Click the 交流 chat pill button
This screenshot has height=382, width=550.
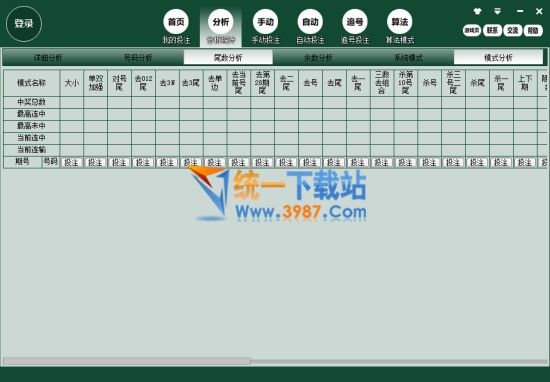pos(512,31)
